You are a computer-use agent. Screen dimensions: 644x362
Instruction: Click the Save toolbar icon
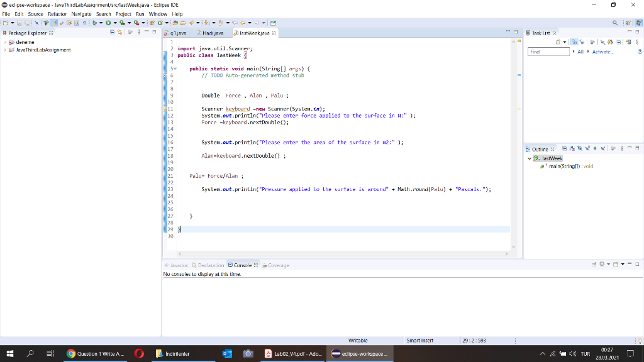click(19, 23)
